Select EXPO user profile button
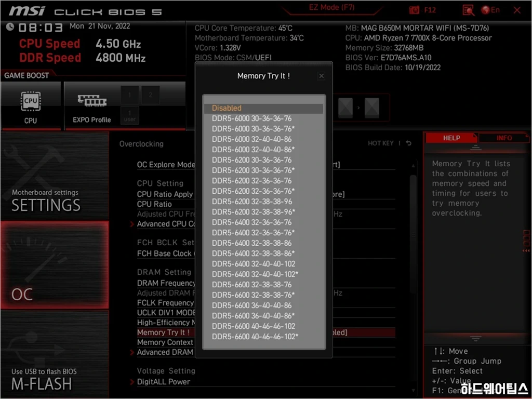This screenshot has height=399, width=532. (x=129, y=115)
